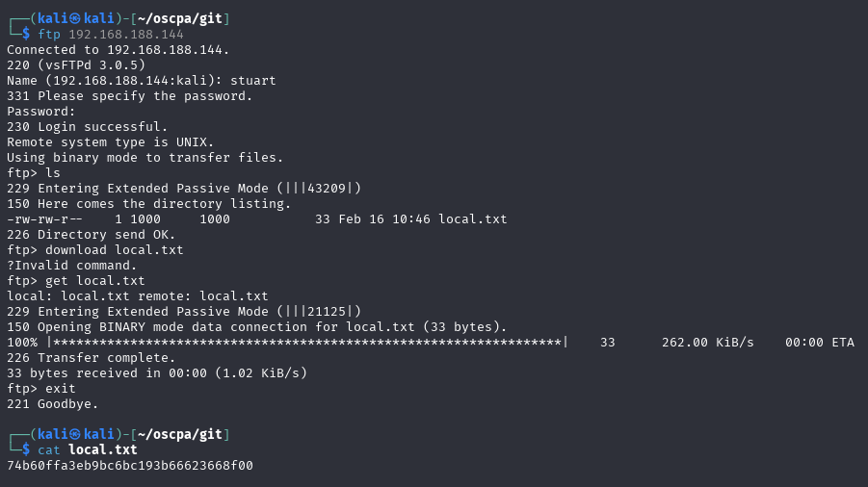The image size is (868, 487).
Task: Click the username stuart on the Name line
Action: tap(253, 81)
